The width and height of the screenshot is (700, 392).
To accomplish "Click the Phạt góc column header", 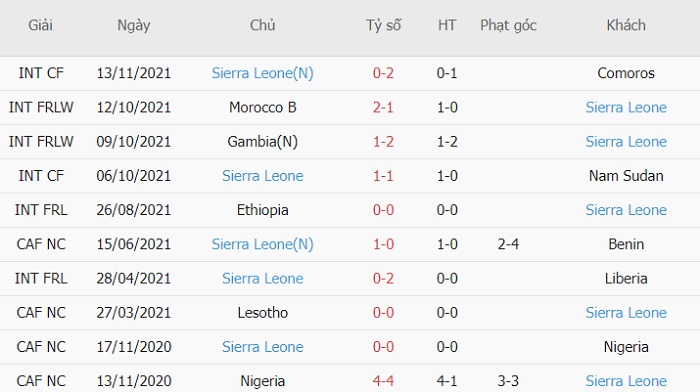I will click(x=508, y=25).
